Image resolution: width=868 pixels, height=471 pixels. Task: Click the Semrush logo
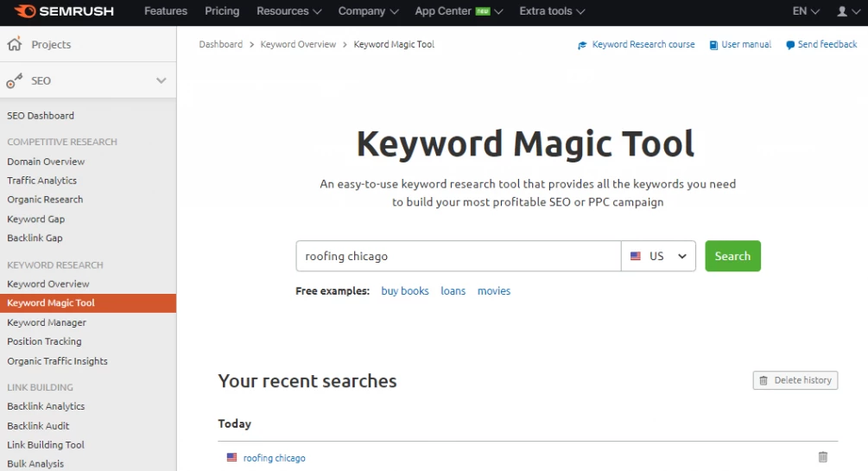pyautogui.click(x=64, y=11)
